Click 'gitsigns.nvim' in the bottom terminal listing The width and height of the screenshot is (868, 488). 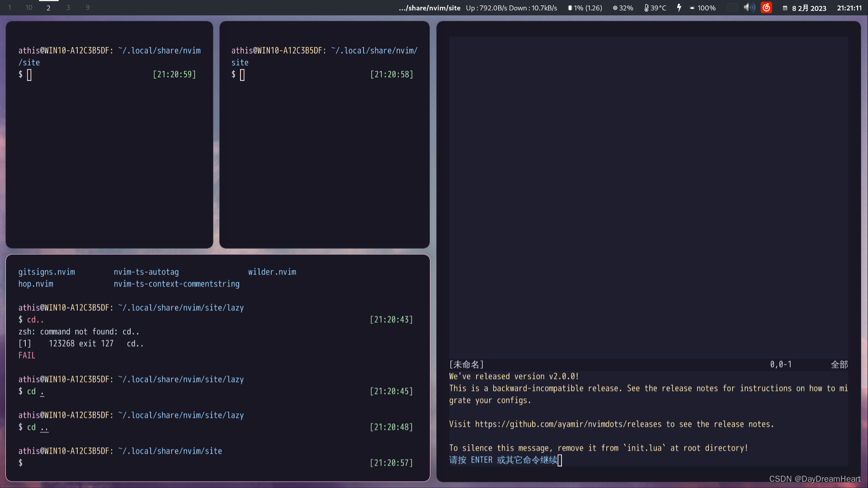coord(47,272)
